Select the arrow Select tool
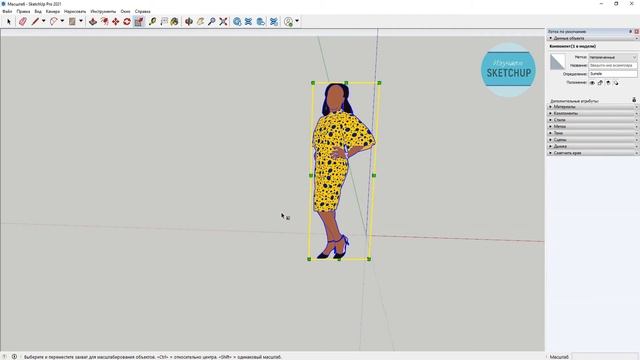 [9, 22]
